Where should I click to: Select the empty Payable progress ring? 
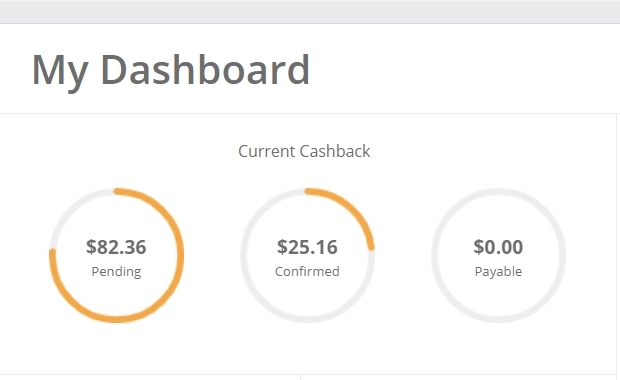click(498, 255)
